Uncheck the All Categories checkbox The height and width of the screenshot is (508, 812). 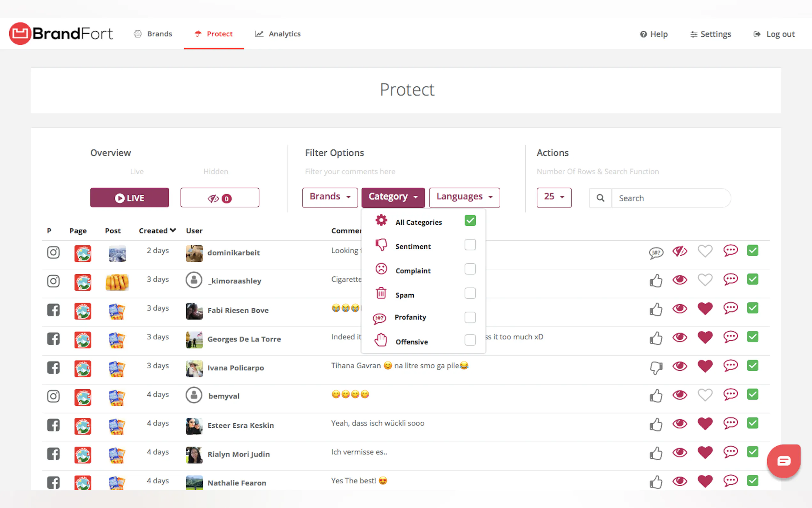coord(470,221)
